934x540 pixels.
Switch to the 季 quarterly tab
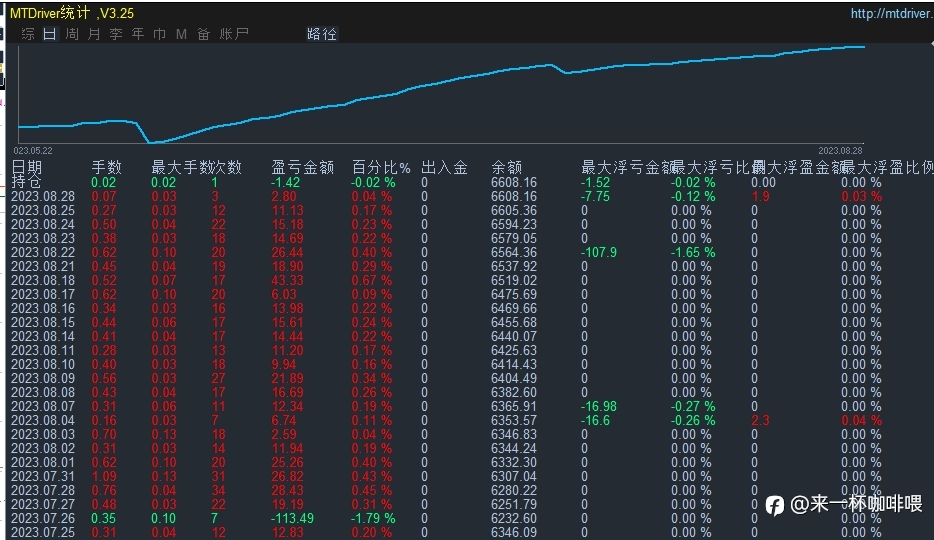(116, 34)
